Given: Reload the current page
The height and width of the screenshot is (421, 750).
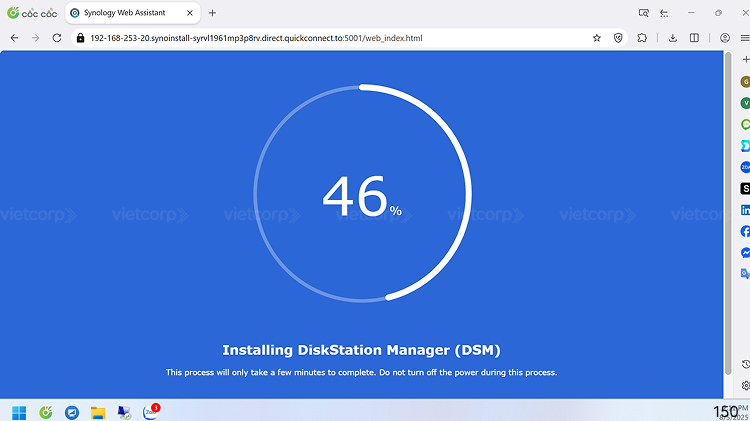Looking at the screenshot, I should click(x=57, y=37).
